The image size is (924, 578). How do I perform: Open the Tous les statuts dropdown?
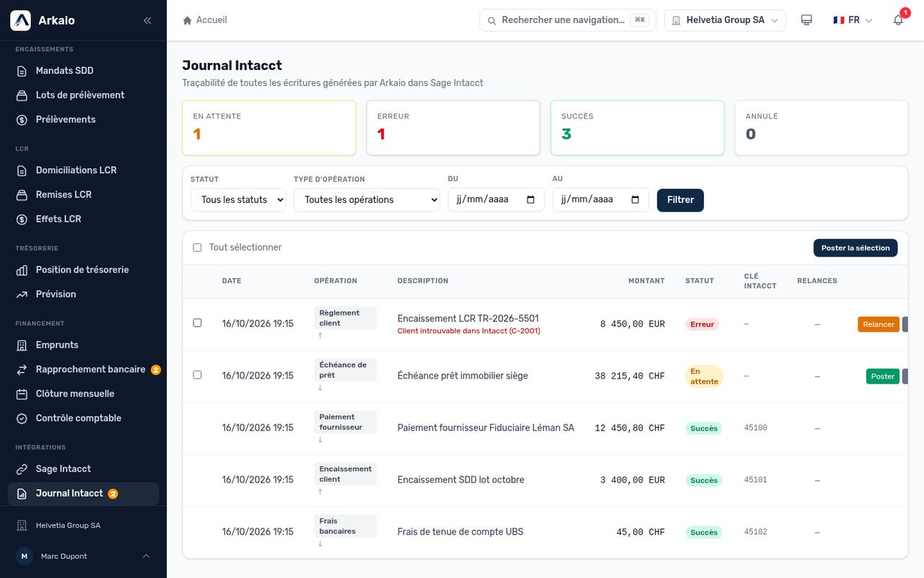[238, 200]
